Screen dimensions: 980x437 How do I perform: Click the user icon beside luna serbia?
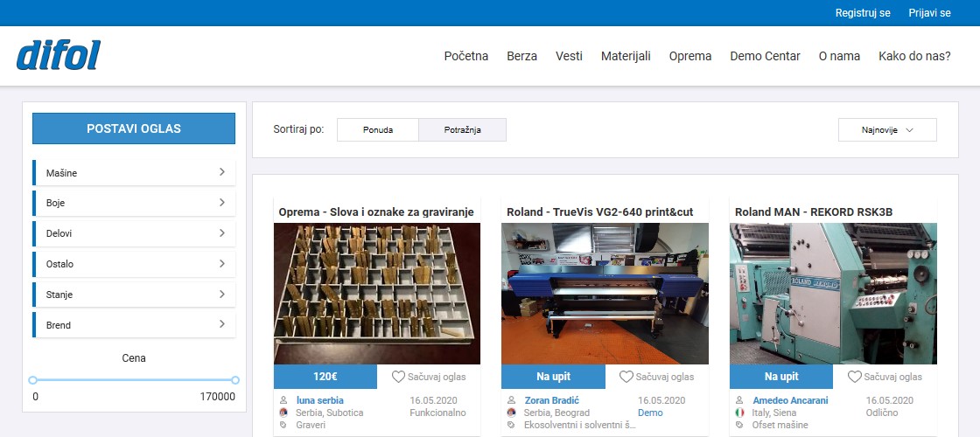click(x=283, y=400)
